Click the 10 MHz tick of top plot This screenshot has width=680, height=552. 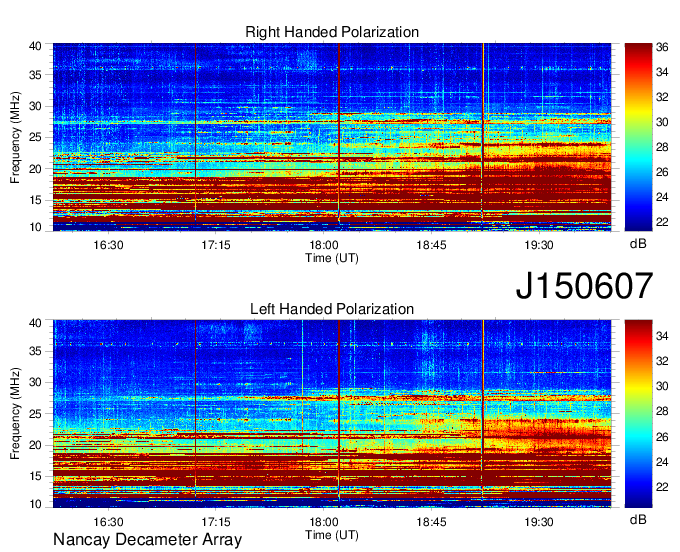coord(36,228)
